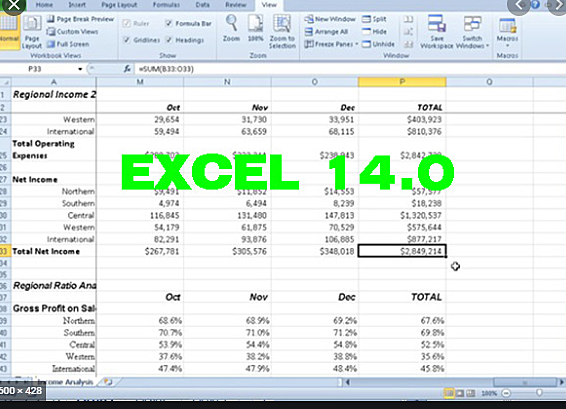Open the Insert ribbon tab
566x409 pixels.
coord(77,5)
